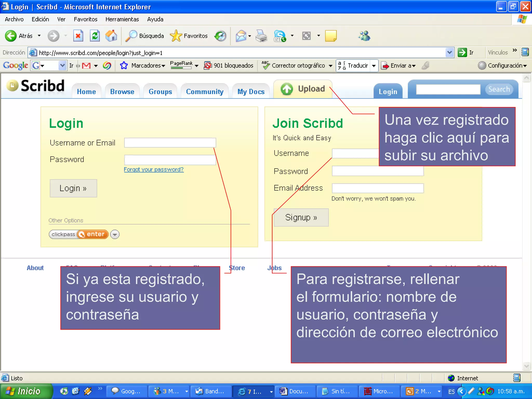Viewport: 532px width, 399px height.
Task: Expand the Google search box dropdown
Action: (62, 65)
